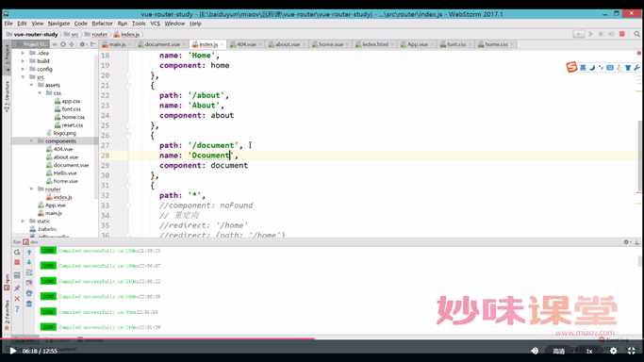Toggle fullscreen in the video player
This screenshot has height=362, width=644.
pos(631,351)
